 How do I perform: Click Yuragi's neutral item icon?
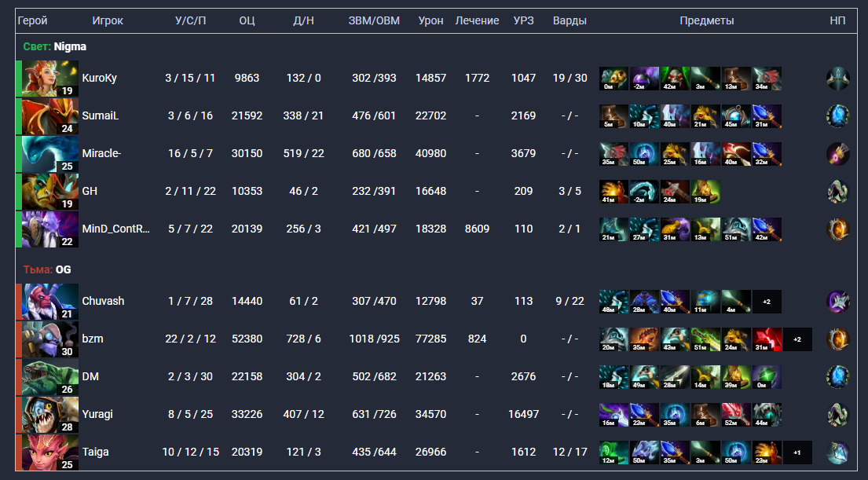pyautogui.click(x=837, y=415)
